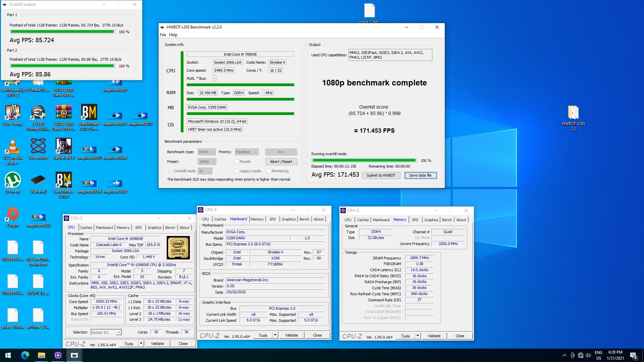Click the Abort / Reset button
The height and width of the screenshot is (362, 644).
pos(281,162)
